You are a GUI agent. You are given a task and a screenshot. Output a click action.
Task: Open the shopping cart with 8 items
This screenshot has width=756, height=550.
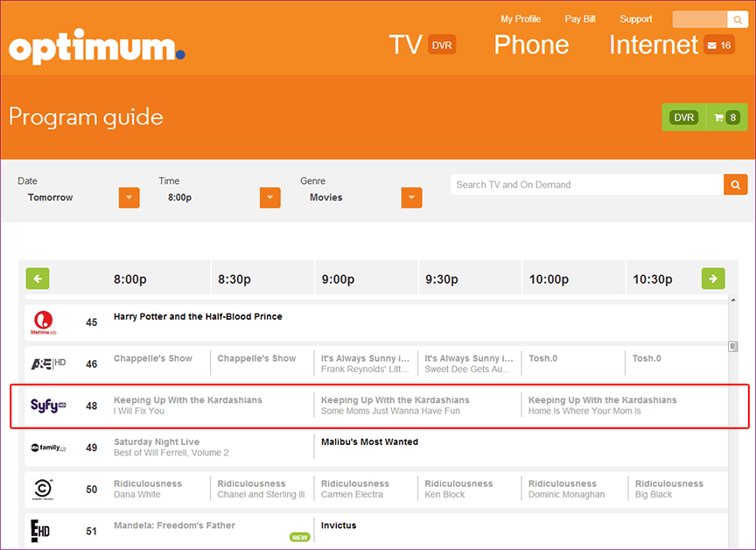coord(725,117)
